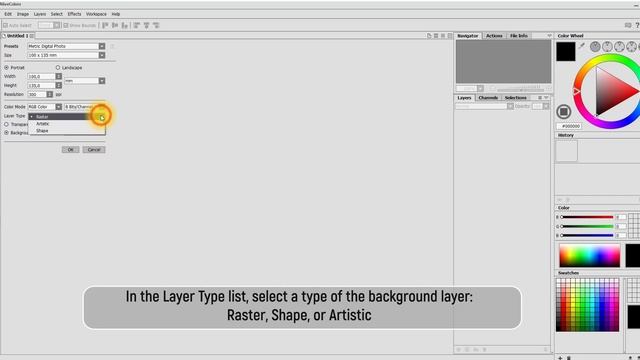Pick a color from the spectrum bar
This screenshot has width=640, height=360.
(x=590, y=256)
